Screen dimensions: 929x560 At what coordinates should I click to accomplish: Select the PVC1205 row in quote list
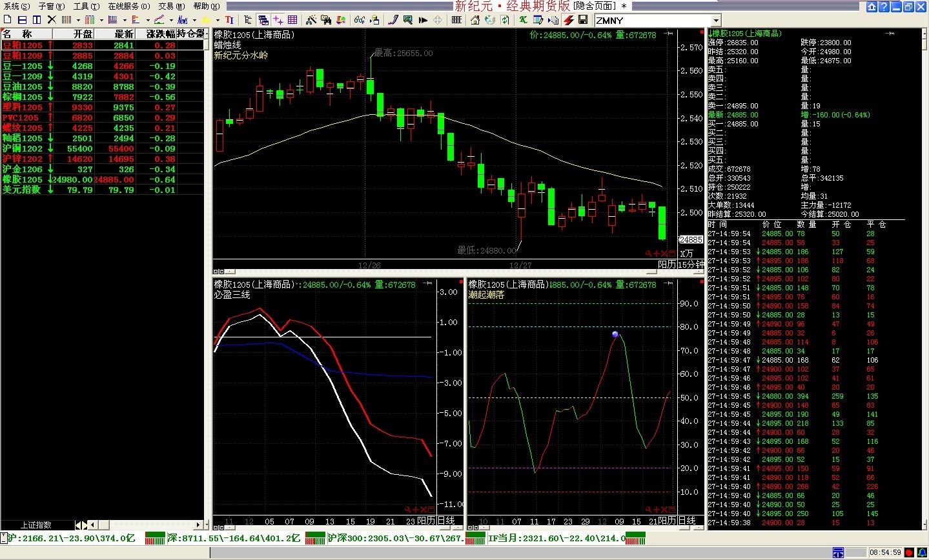(103, 117)
